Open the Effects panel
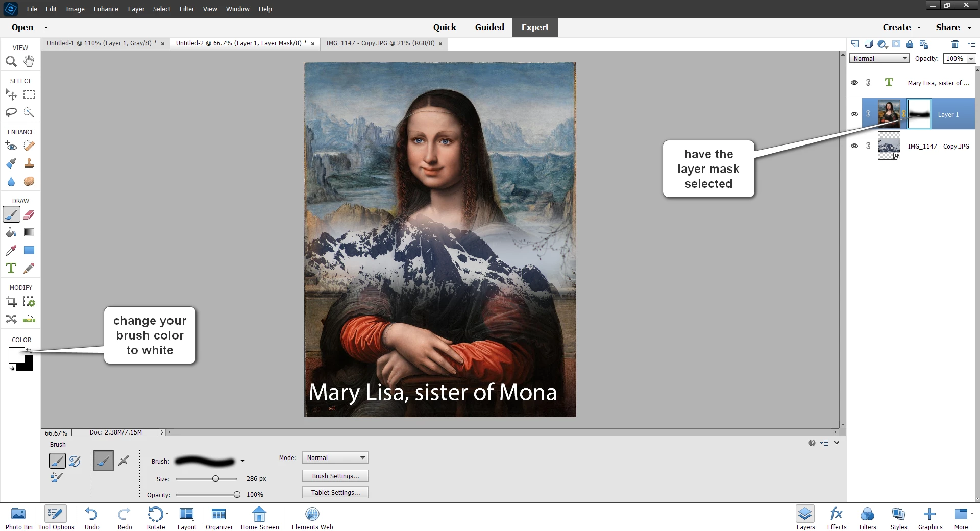This screenshot has height=531, width=980. [837, 518]
